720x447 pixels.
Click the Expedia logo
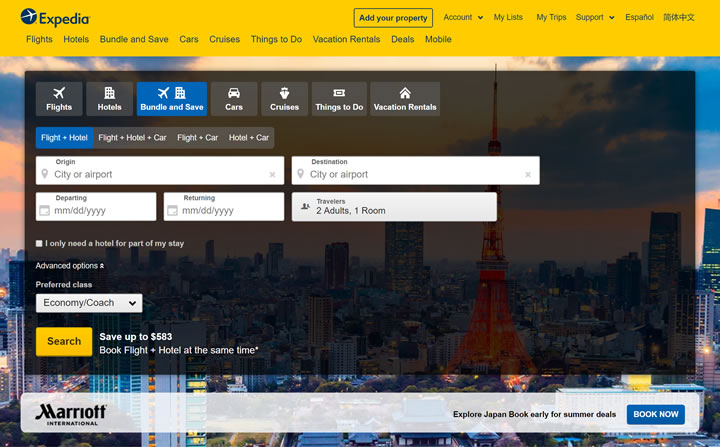pos(55,17)
